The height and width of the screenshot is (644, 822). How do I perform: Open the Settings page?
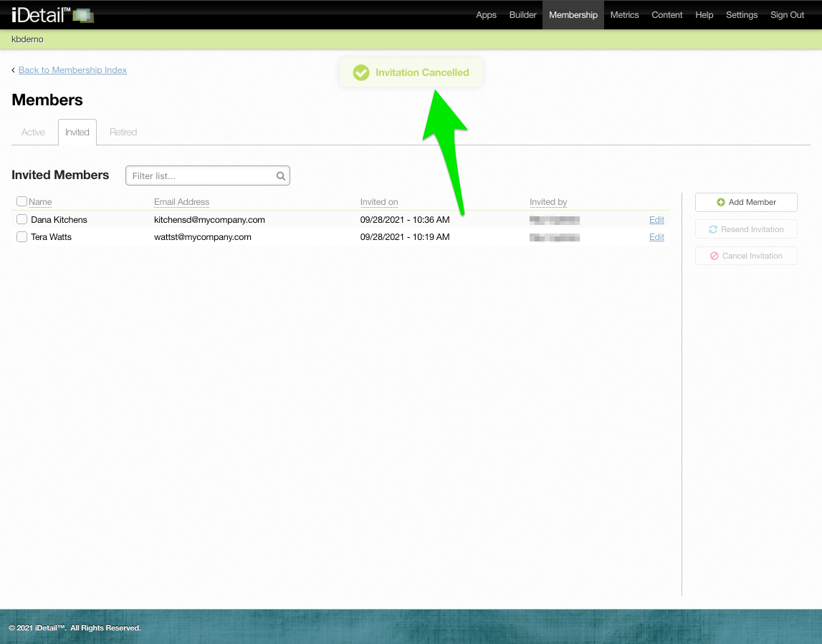pos(741,14)
